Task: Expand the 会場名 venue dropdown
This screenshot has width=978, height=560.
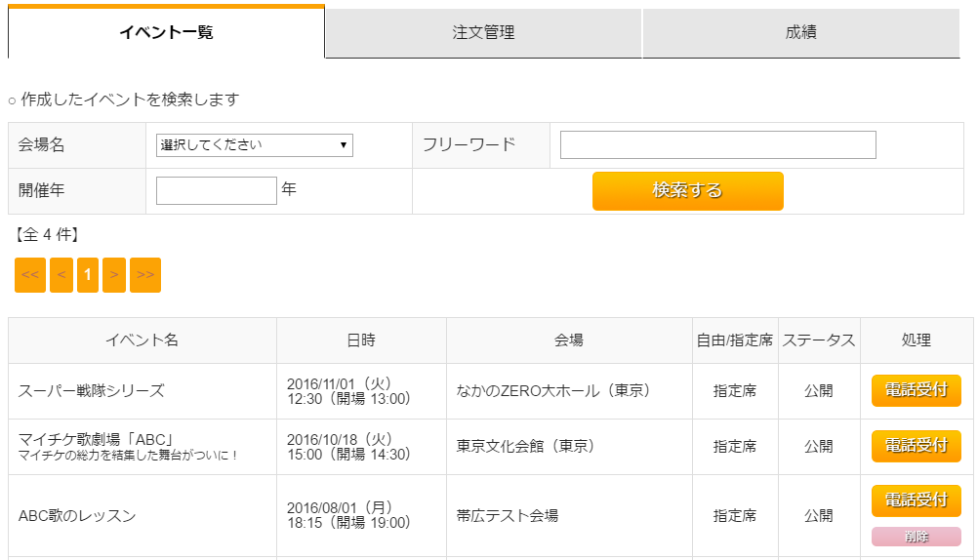Action: tap(255, 145)
